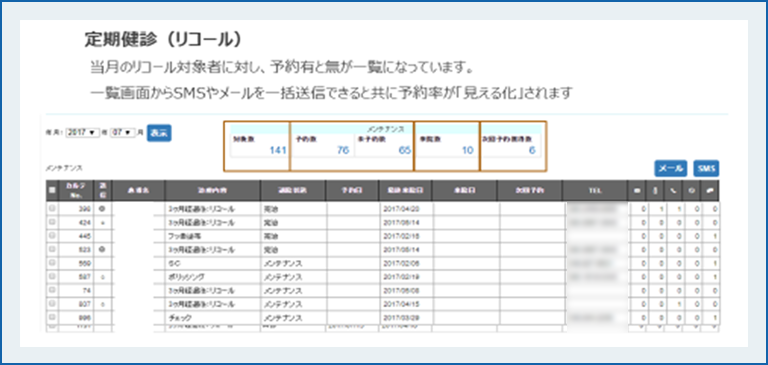
Task: Click the next-appointment count value 6
Action: tap(532, 150)
